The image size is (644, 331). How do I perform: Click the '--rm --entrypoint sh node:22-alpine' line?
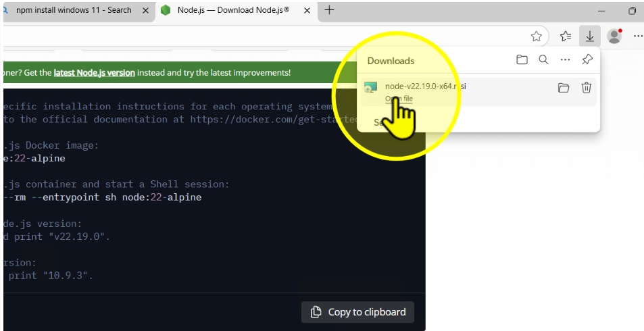(x=102, y=197)
